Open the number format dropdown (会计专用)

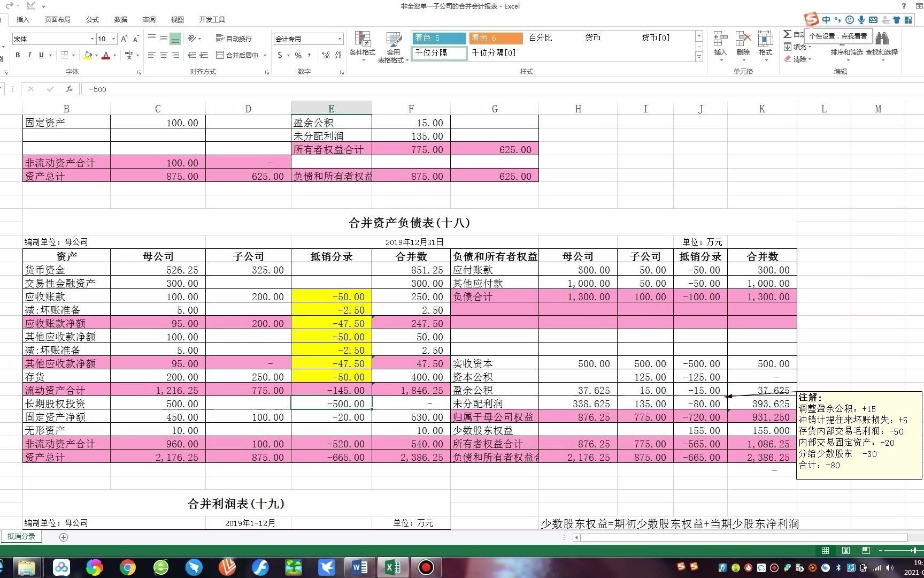coord(340,39)
